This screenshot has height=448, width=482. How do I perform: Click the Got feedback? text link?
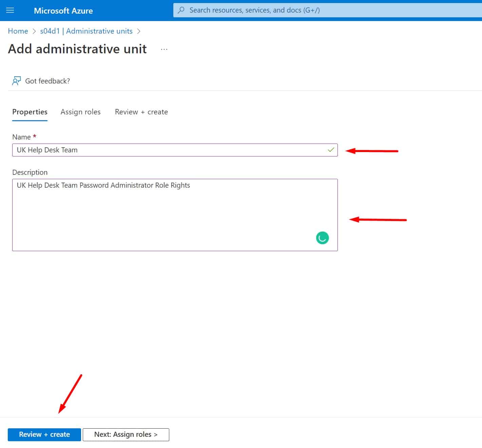tap(47, 81)
